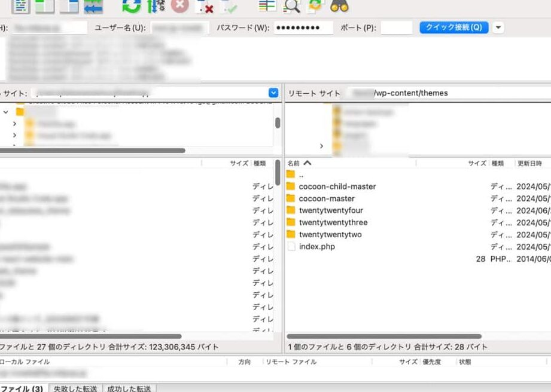Select twentytwentytwo in remote list
This screenshot has height=392, width=551.
330,234
